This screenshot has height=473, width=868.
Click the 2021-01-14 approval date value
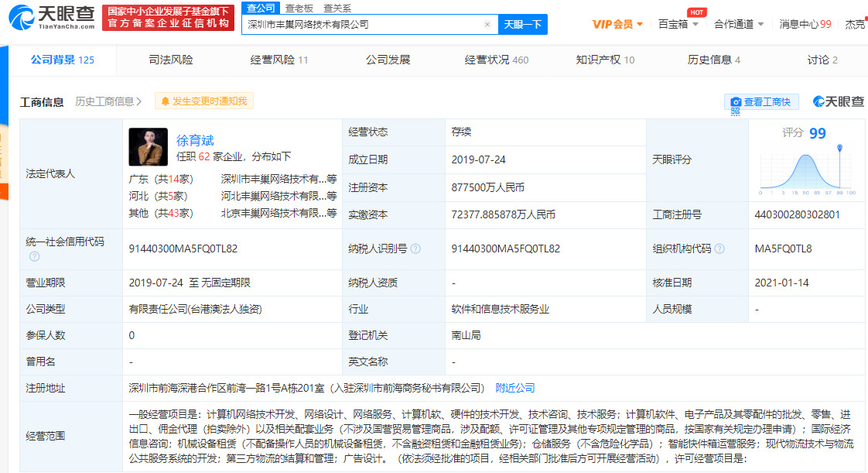781,283
